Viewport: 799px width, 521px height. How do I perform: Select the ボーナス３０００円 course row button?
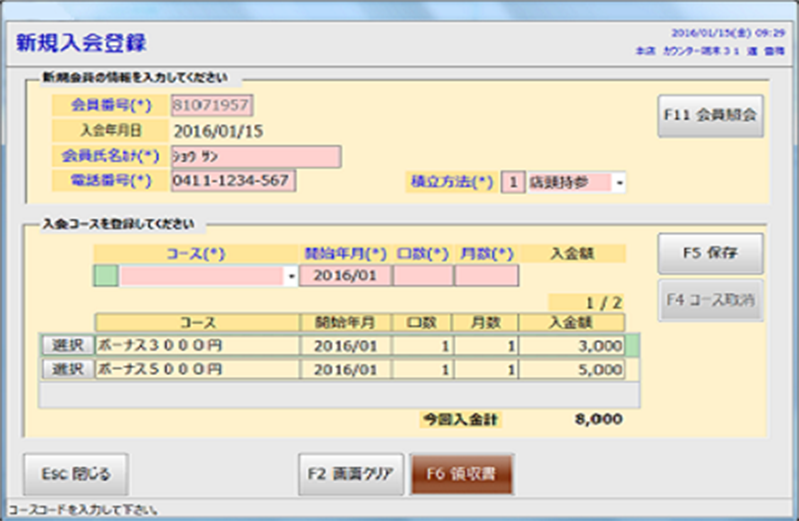(66, 344)
